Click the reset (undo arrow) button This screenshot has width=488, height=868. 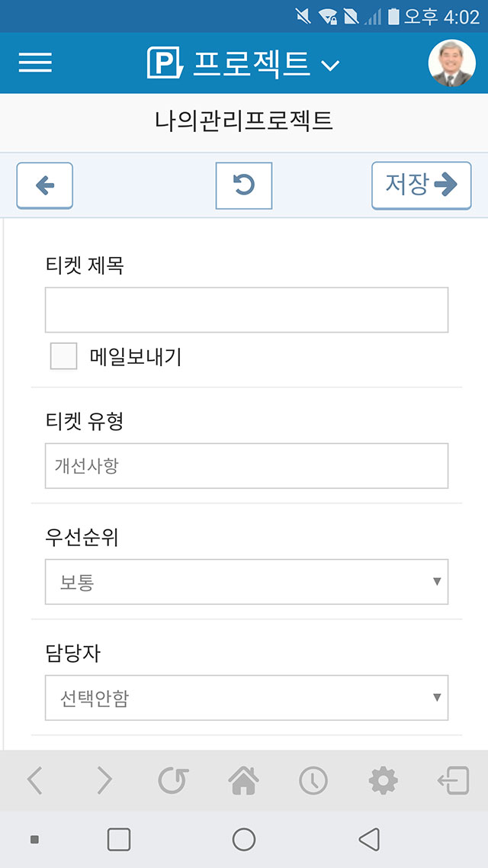point(244,185)
